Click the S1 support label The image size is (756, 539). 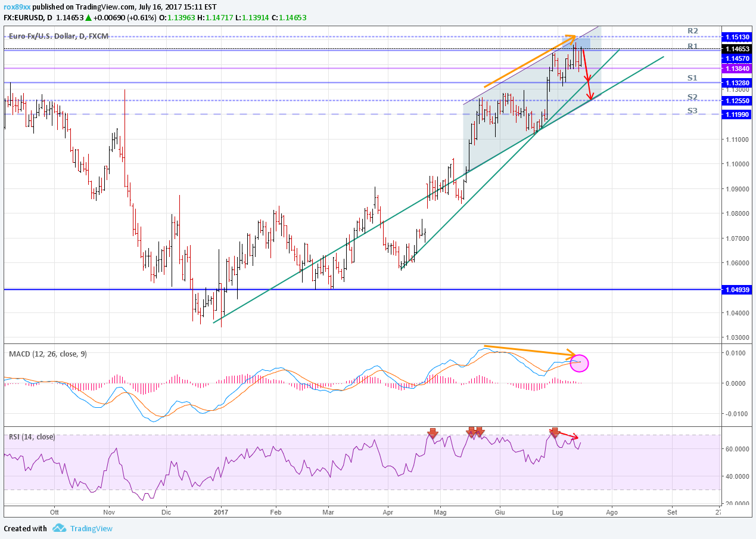[x=692, y=78]
